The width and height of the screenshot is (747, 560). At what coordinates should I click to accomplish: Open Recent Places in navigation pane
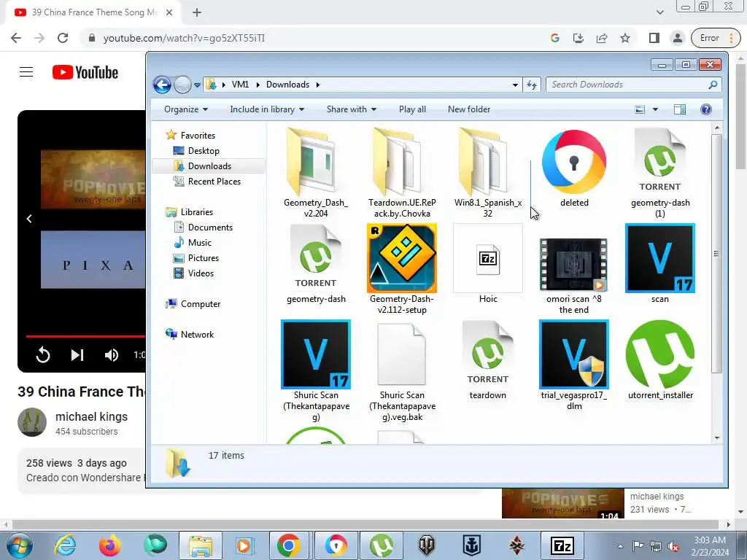point(214,181)
